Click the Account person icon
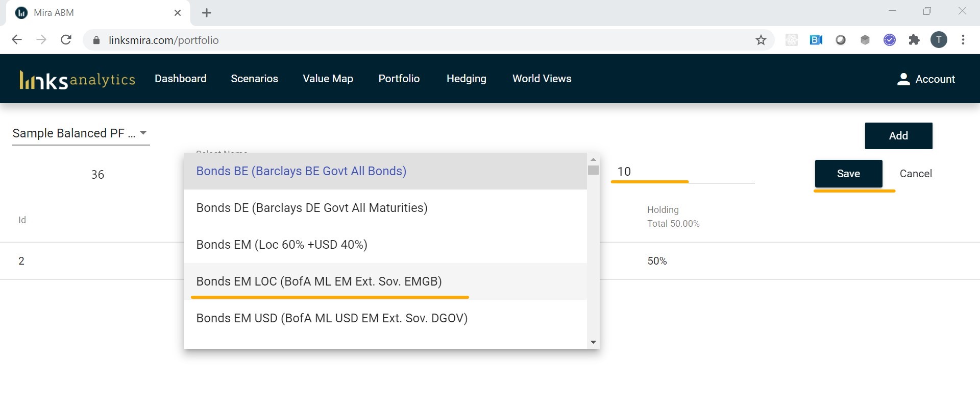This screenshot has width=980, height=403. 903,79
